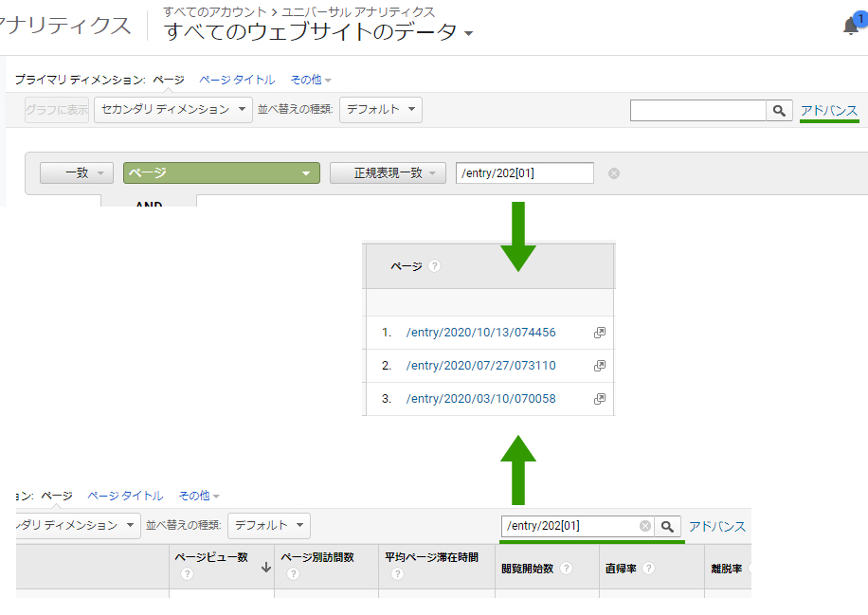This screenshot has width=868, height=615.
Task: Click the ページ別訪問数 column header
Action: pyautogui.click(x=317, y=557)
